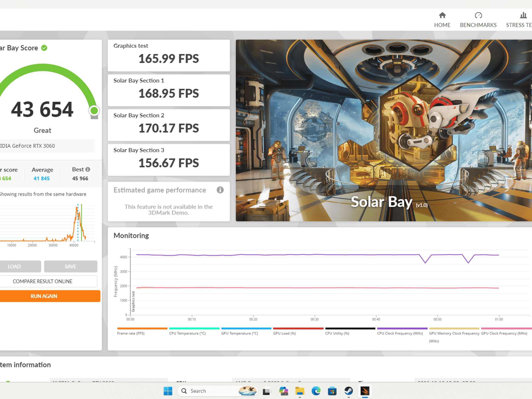Go to Benchmarks gauge icon
This screenshot has height=399, width=532.
tap(478, 15)
